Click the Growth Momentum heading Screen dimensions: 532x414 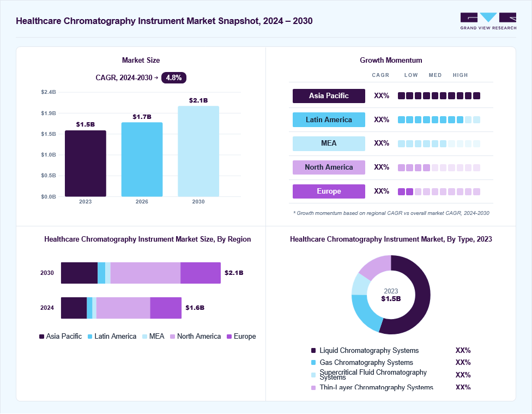[391, 60]
